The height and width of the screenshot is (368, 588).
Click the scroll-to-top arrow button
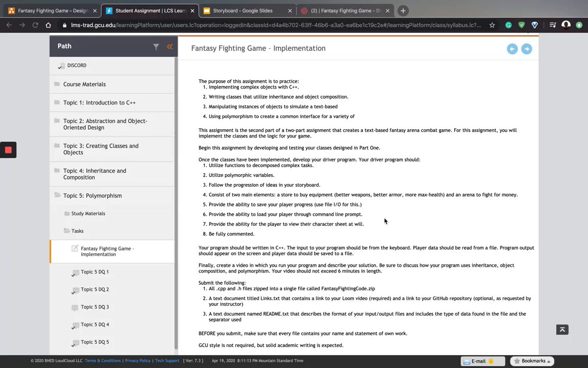coord(562,329)
